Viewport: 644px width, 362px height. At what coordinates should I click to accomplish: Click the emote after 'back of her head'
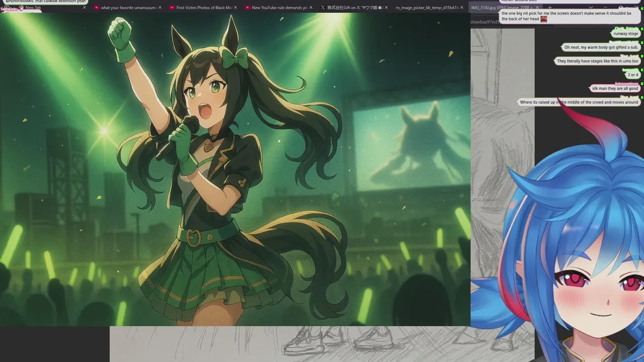[x=543, y=19]
